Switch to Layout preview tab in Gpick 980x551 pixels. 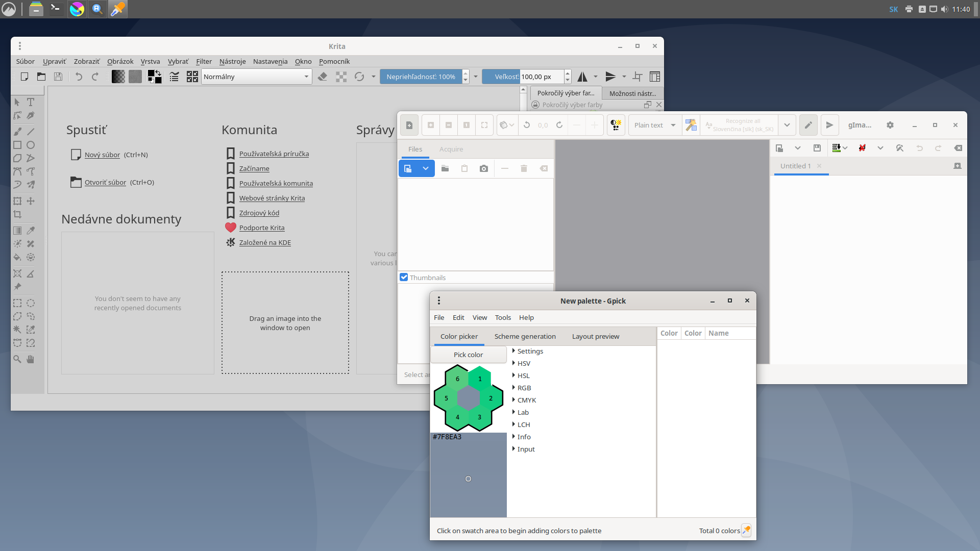click(596, 336)
